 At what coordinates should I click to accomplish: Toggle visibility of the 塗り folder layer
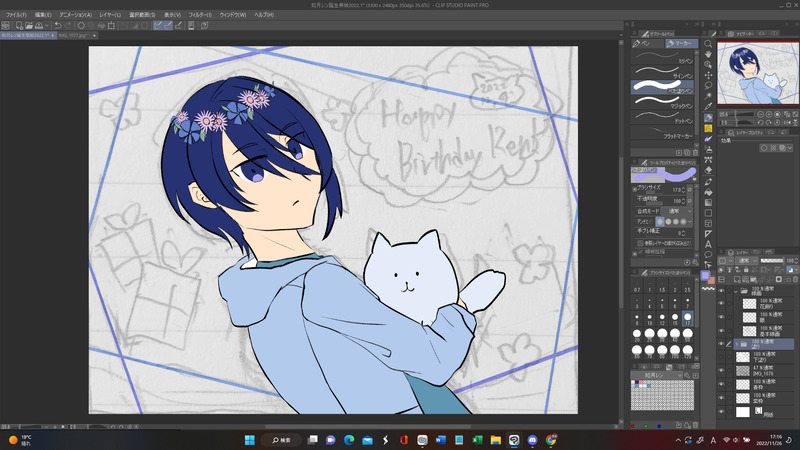[721, 344]
